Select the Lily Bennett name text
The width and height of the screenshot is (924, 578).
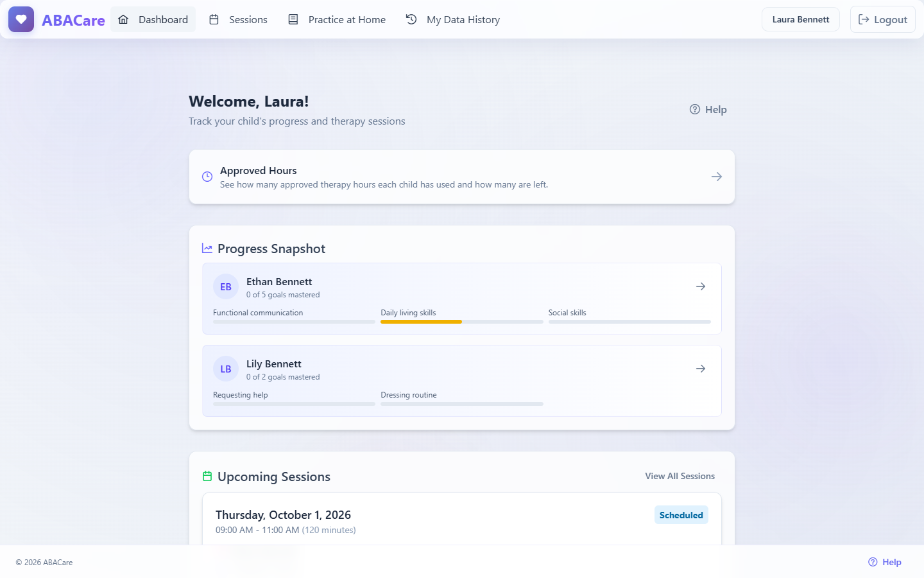274,364
